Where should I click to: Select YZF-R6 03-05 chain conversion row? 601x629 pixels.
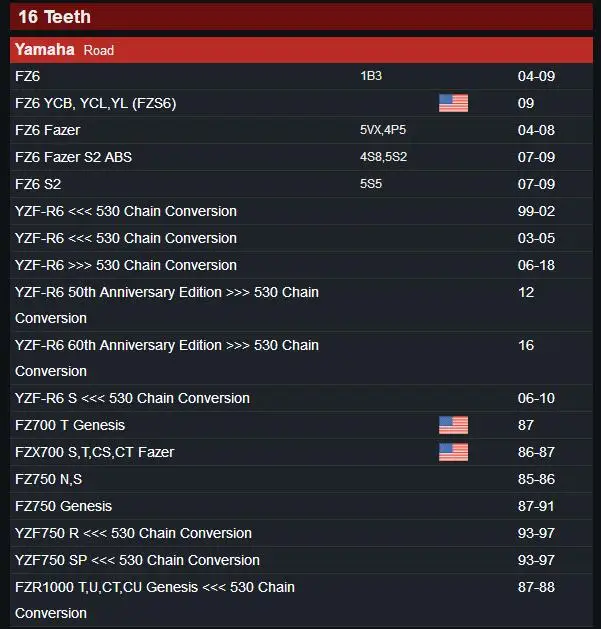click(301, 238)
